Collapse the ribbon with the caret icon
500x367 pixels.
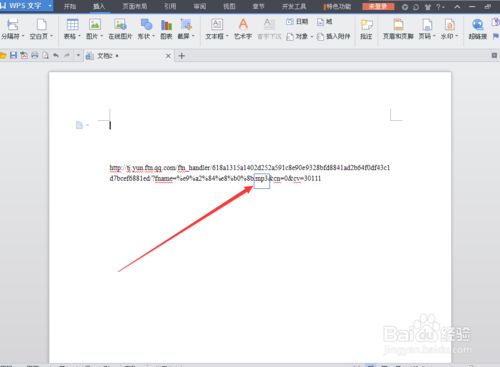tap(457, 7)
